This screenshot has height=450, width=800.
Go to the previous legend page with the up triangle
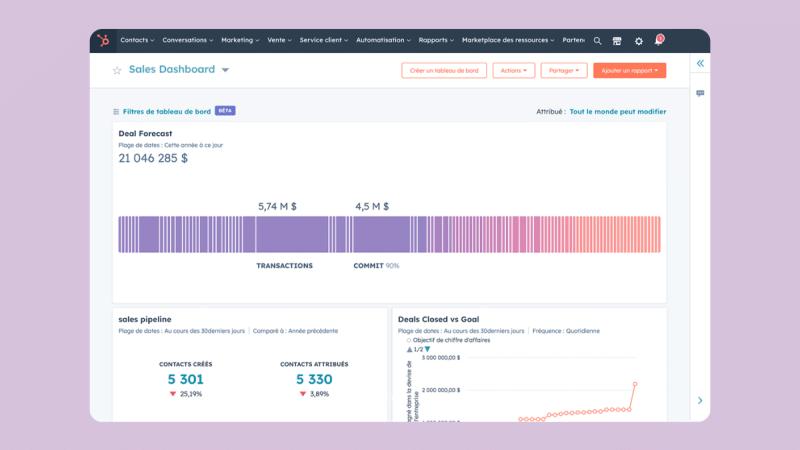tap(409, 349)
